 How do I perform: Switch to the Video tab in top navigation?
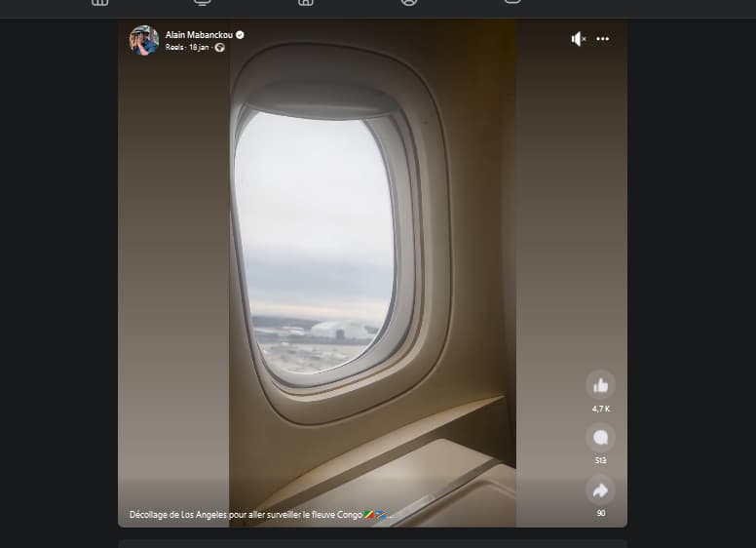202,2
